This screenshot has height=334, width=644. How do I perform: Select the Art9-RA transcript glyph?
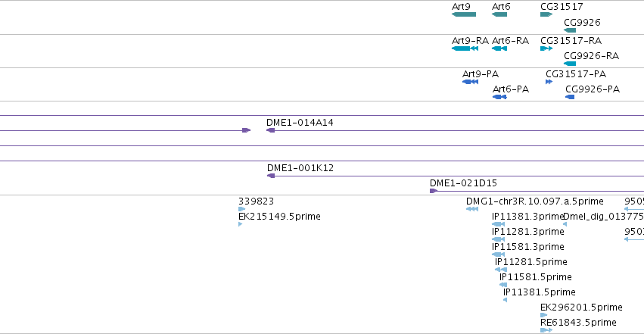click(x=465, y=48)
